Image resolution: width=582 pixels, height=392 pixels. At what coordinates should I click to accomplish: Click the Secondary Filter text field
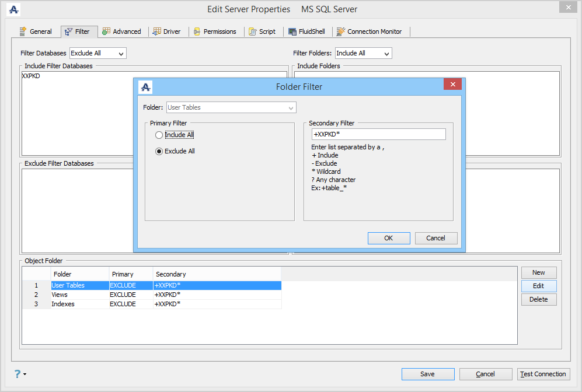coord(379,134)
